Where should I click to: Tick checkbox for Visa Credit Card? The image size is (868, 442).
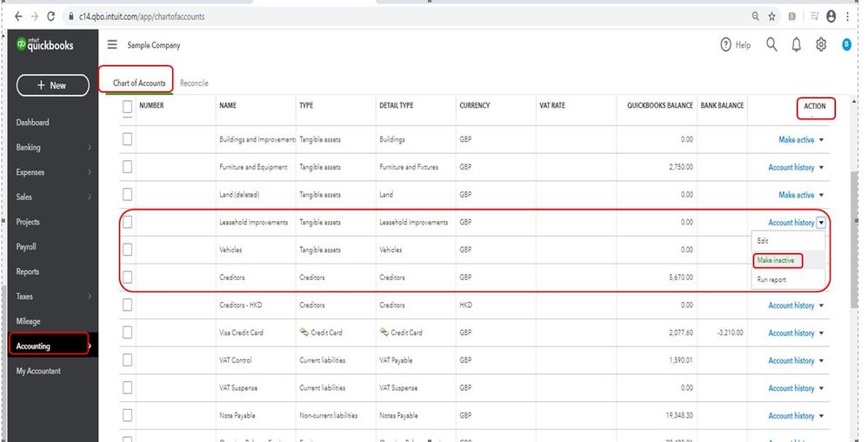127,332
